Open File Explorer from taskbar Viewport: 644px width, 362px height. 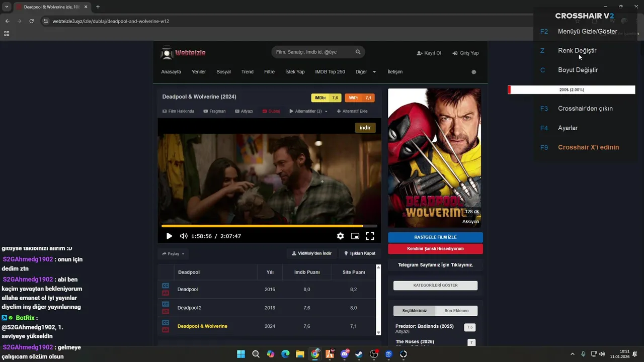(300, 354)
